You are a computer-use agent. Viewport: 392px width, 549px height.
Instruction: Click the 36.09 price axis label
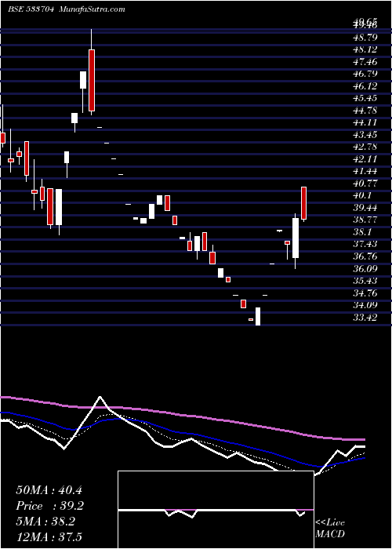click(365, 268)
